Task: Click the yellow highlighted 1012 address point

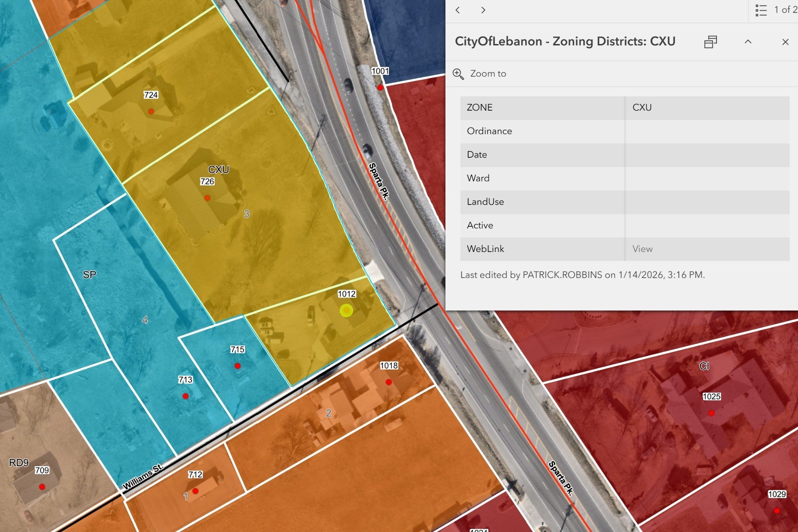Action: pyautogui.click(x=346, y=310)
